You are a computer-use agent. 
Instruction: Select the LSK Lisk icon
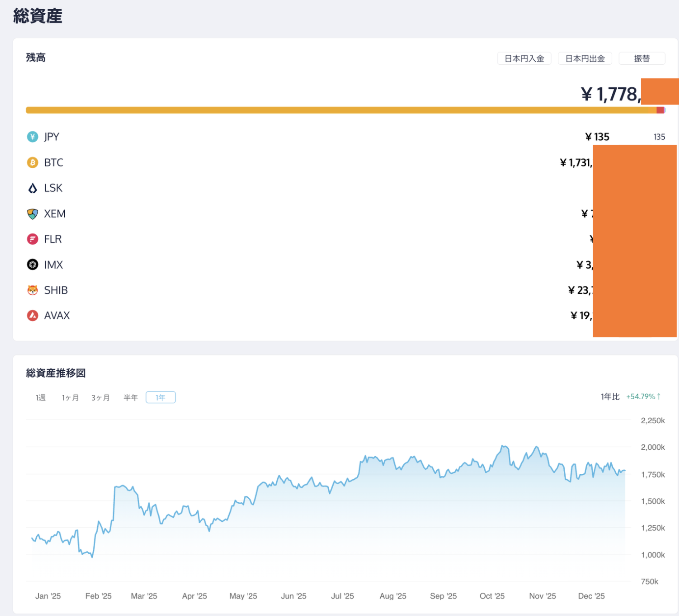pos(32,188)
